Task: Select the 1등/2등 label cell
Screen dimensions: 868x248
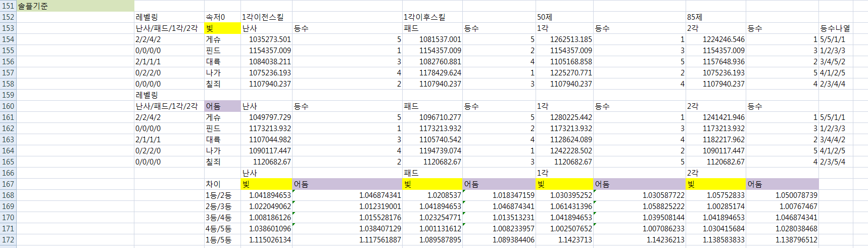Action: pyautogui.click(x=222, y=195)
